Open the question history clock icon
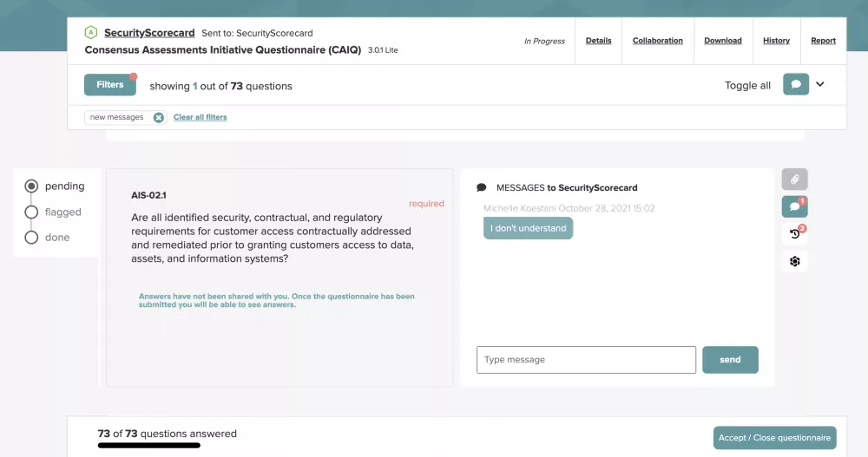Image resolution: width=868 pixels, height=457 pixels. click(x=794, y=233)
